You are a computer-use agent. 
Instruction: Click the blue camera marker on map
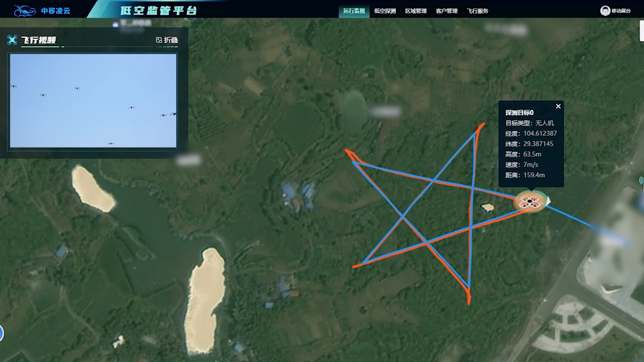pos(115,25)
